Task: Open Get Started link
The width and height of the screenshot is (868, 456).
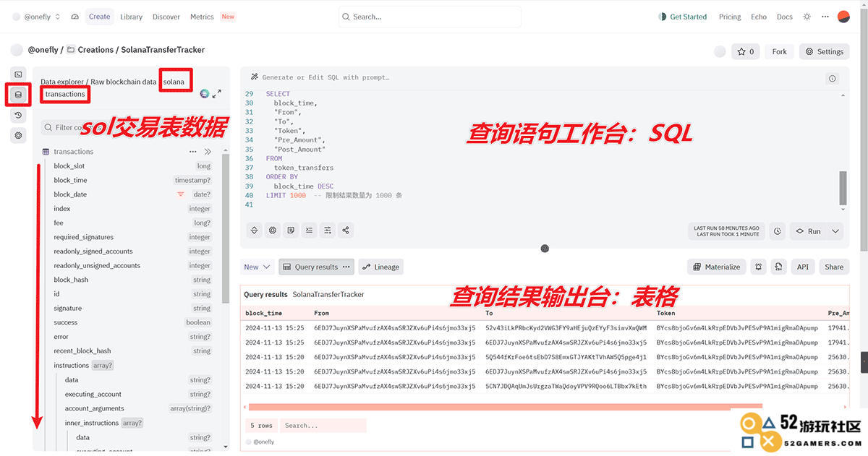Action: pyautogui.click(x=683, y=17)
